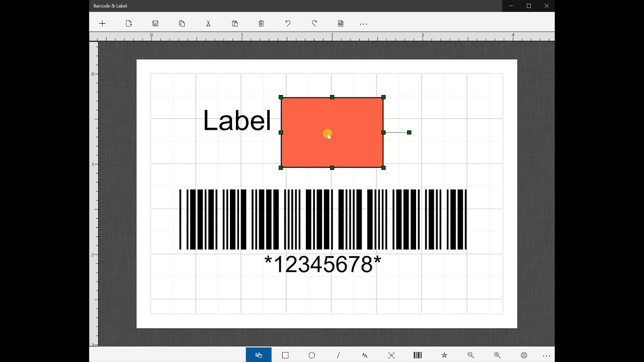Delete the selected shape with the trash icon
The height and width of the screenshot is (362, 644).
(x=261, y=24)
